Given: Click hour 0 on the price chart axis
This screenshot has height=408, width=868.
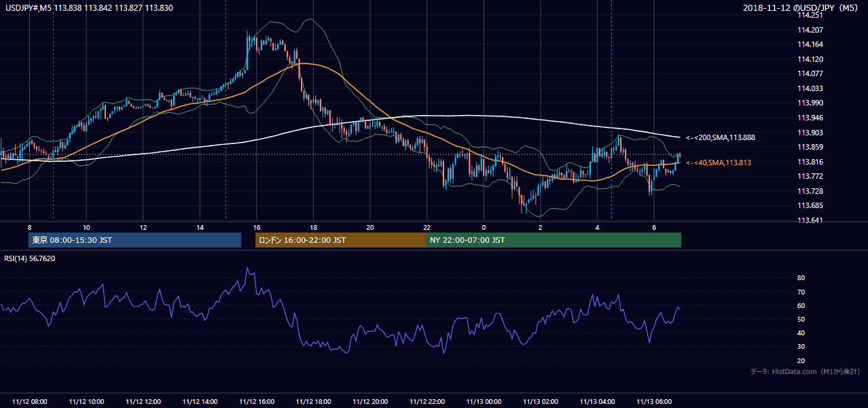Looking at the screenshot, I should coord(484,226).
